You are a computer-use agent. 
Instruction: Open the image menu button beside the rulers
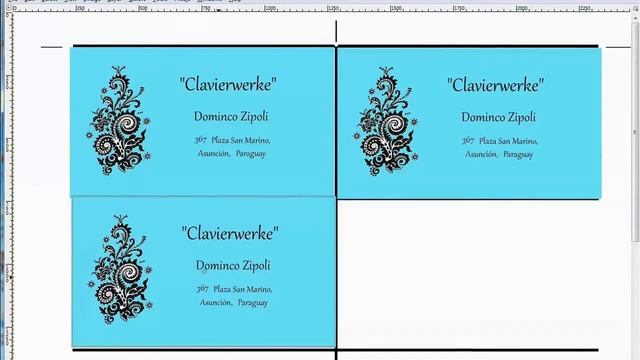[9, 8]
